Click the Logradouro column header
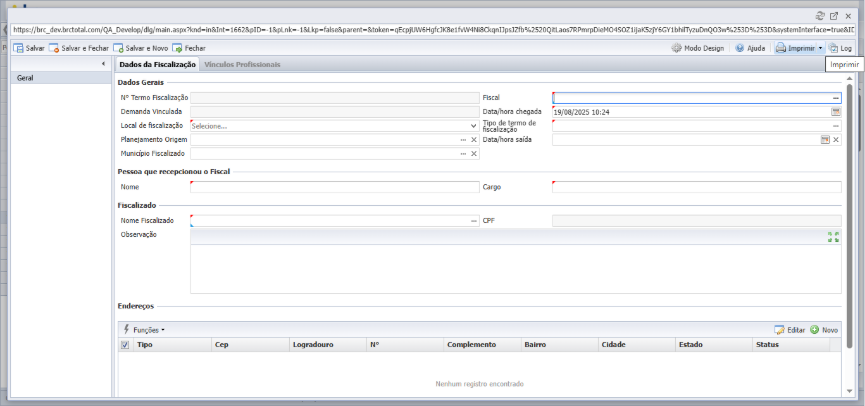 tap(328, 345)
